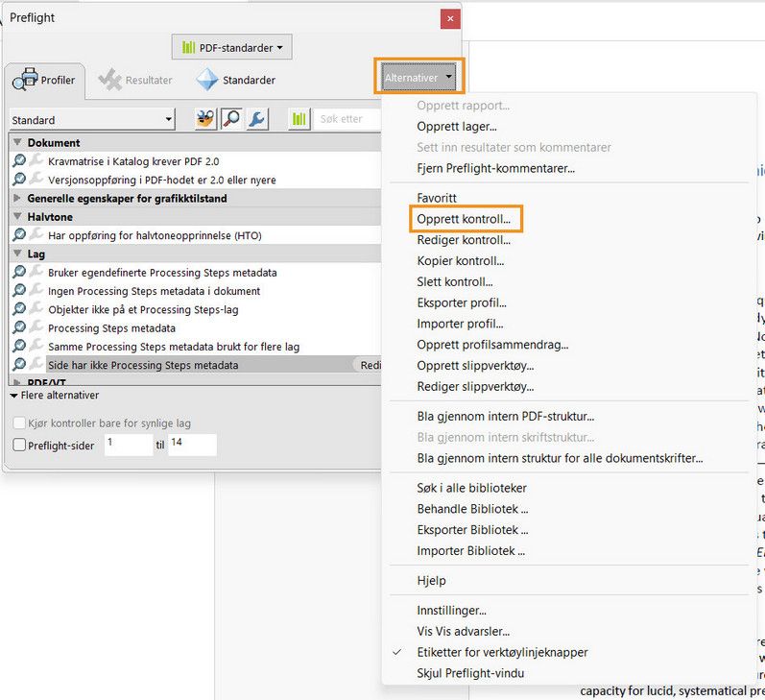Click the Redi button on selected row

point(369,365)
